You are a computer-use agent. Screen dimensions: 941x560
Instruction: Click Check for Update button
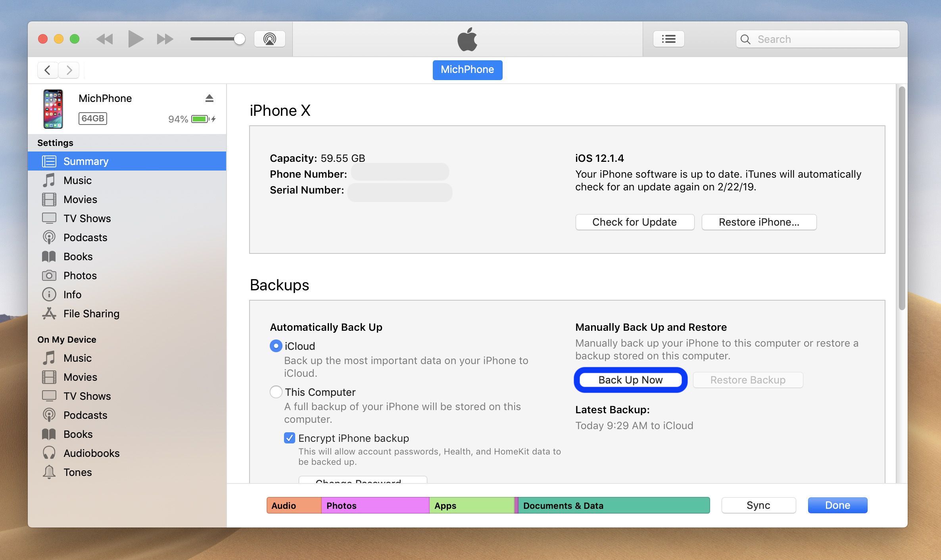point(635,221)
